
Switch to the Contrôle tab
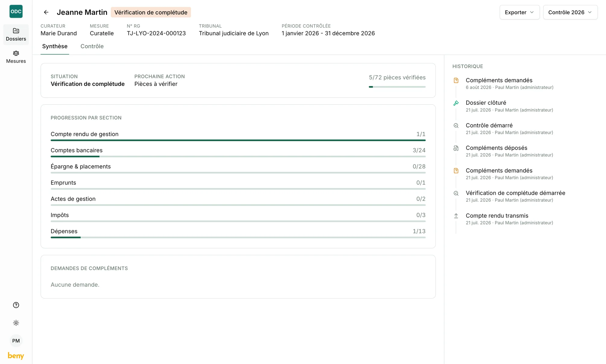(92, 46)
